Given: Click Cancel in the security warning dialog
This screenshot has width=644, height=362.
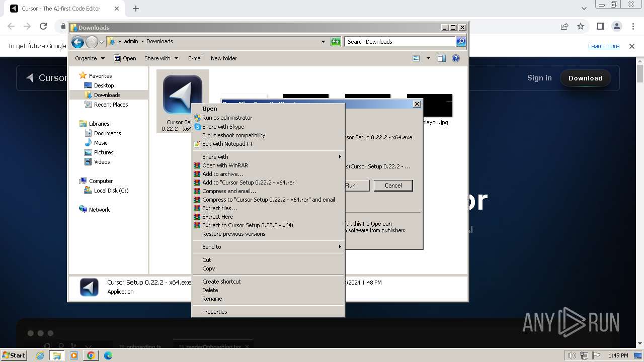Looking at the screenshot, I should (x=393, y=186).
